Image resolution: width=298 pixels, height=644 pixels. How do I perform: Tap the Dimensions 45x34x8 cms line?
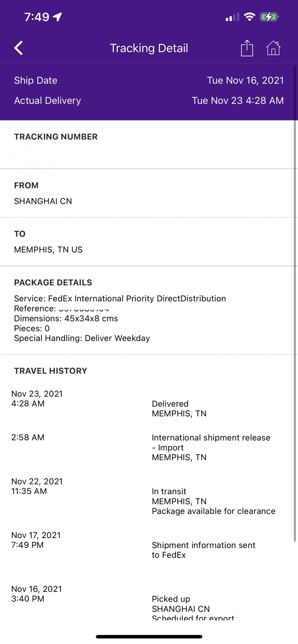pyautogui.click(x=66, y=318)
